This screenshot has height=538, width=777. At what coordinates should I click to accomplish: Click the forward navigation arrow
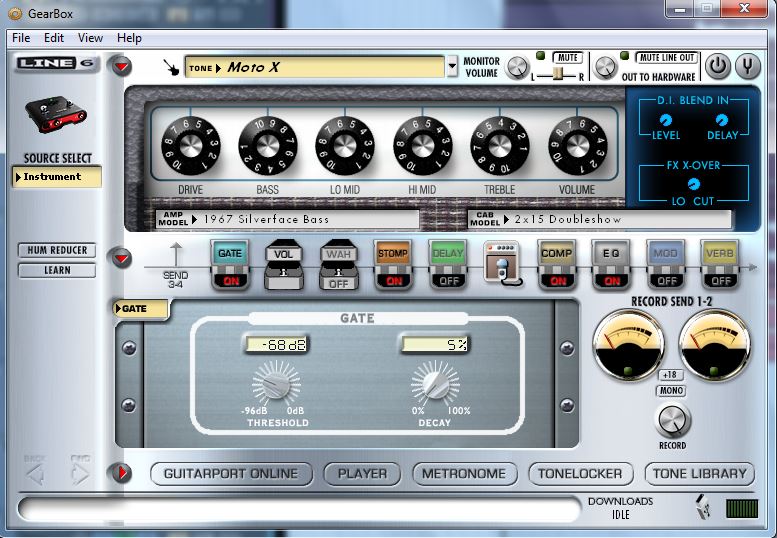click(80, 475)
